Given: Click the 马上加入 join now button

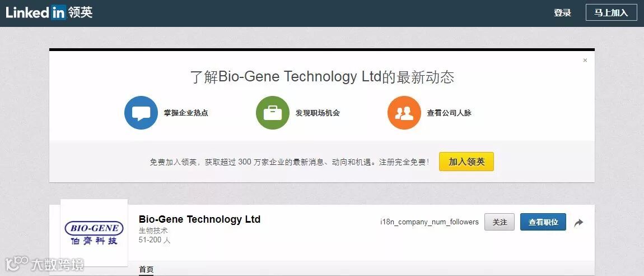Looking at the screenshot, I should coord(611,13).
